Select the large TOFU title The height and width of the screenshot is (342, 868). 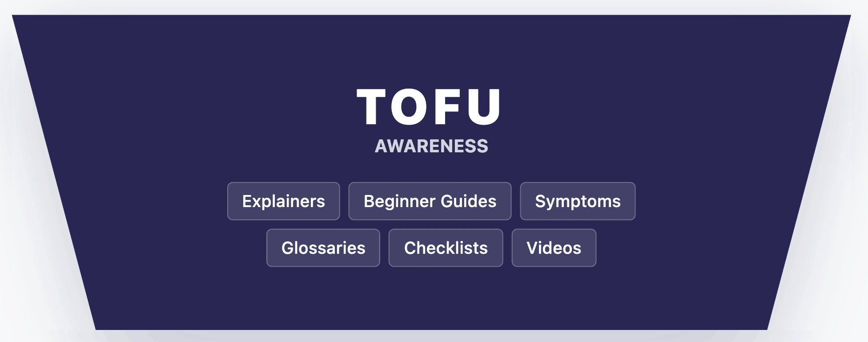click(x=430, y=107)
